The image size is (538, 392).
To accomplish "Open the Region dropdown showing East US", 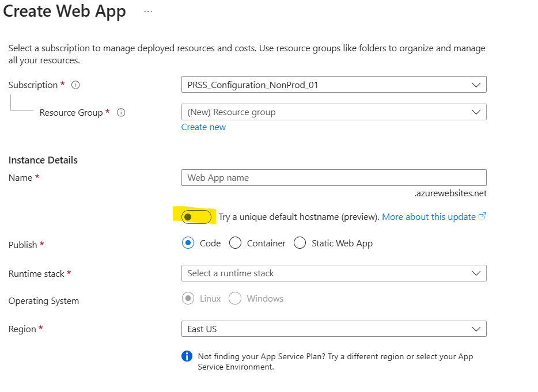I will [334, 329].
